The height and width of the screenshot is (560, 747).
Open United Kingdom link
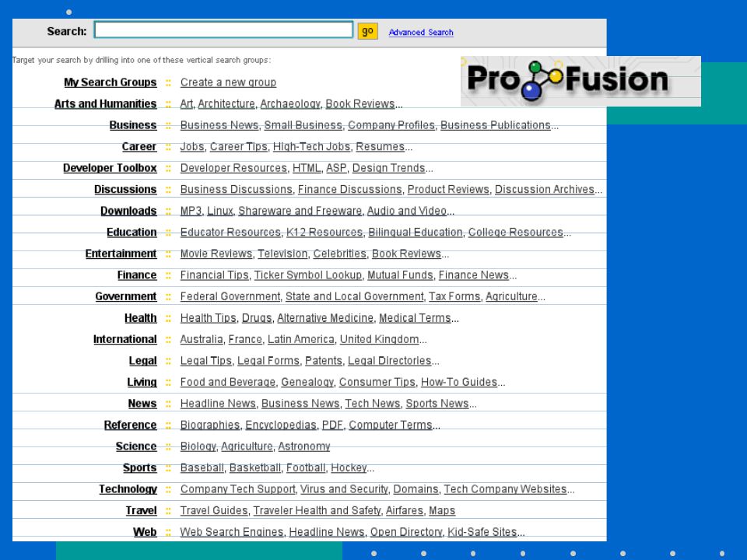tap(379, 340)
